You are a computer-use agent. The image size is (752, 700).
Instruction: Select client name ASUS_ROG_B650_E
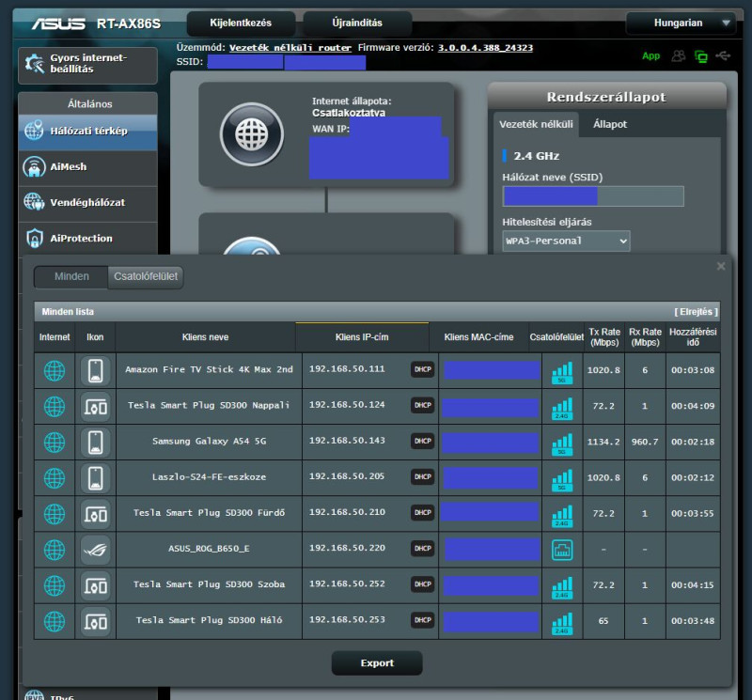[x=209, y=549]
